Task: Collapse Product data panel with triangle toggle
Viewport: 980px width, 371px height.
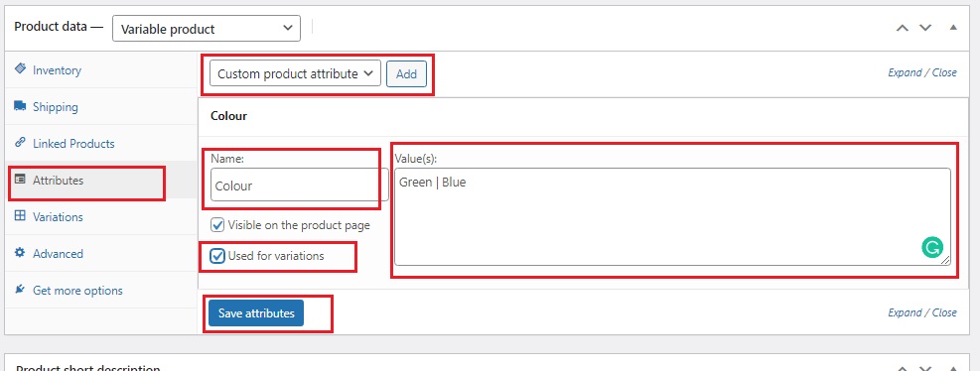Action: pos(953,28)
